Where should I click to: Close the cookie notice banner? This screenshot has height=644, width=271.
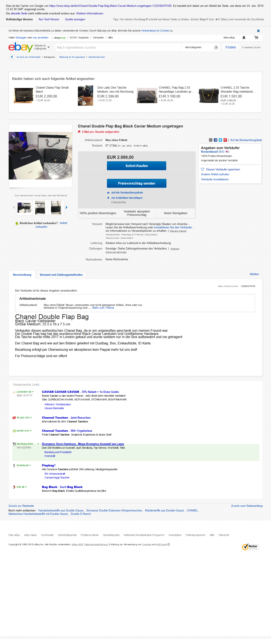(258, 31)
